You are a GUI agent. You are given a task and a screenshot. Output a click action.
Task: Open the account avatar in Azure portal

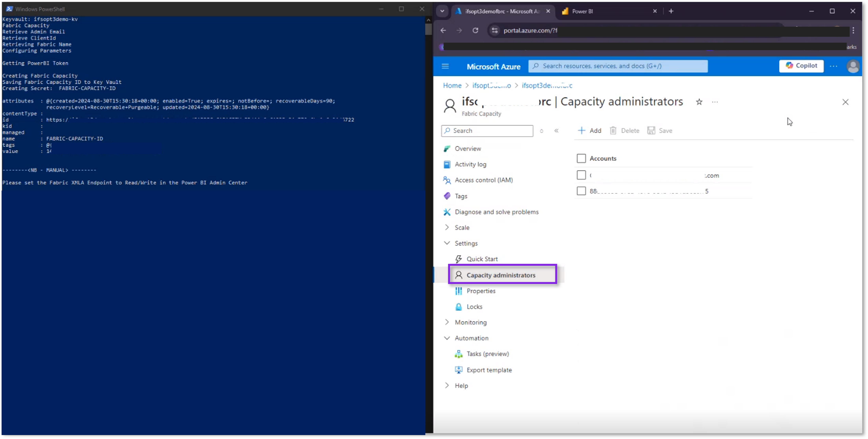point(852,66)
